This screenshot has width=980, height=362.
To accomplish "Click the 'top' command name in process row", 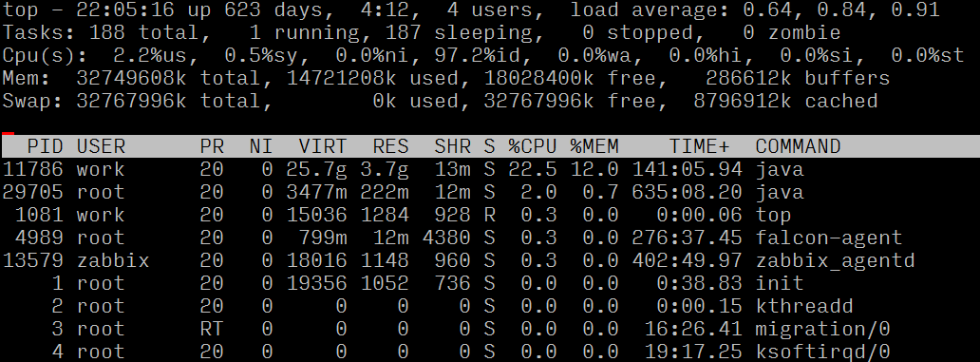I will tap(773, 215).
